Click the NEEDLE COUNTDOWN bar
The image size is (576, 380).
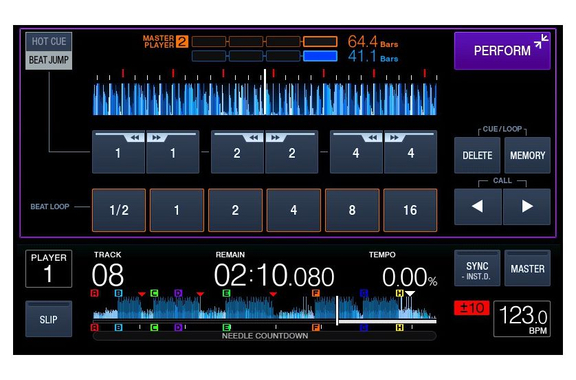[265, 336]
